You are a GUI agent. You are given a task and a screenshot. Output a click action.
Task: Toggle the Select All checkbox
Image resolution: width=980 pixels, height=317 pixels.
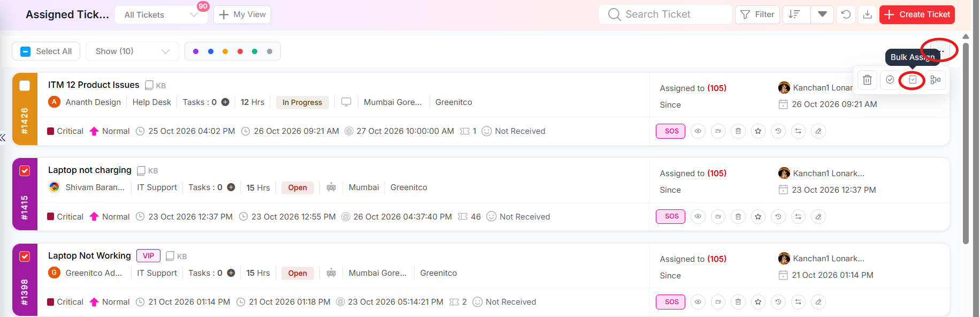point(26,51)
